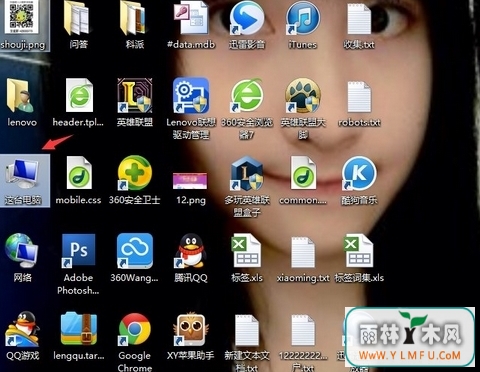Select the mobile.css Dreamweaver file
Image resolution: width=480 pixels, height=372 pixels.
click(x=79, y=173)
